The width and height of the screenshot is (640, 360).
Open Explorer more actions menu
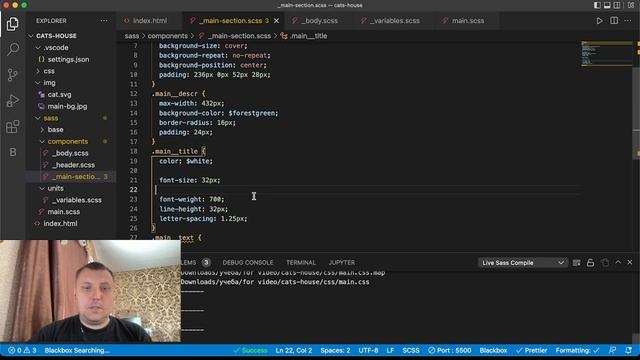tap(104, 21)
